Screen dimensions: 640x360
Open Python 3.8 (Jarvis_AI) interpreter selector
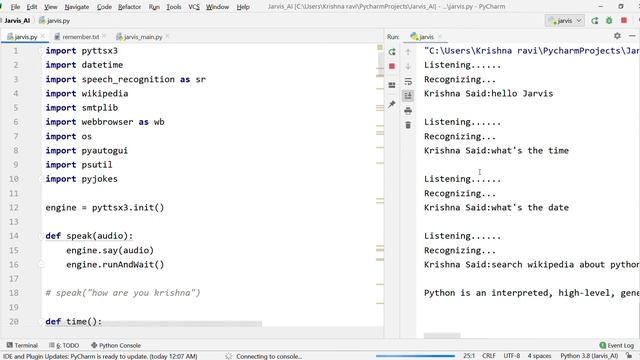(589, 356)
